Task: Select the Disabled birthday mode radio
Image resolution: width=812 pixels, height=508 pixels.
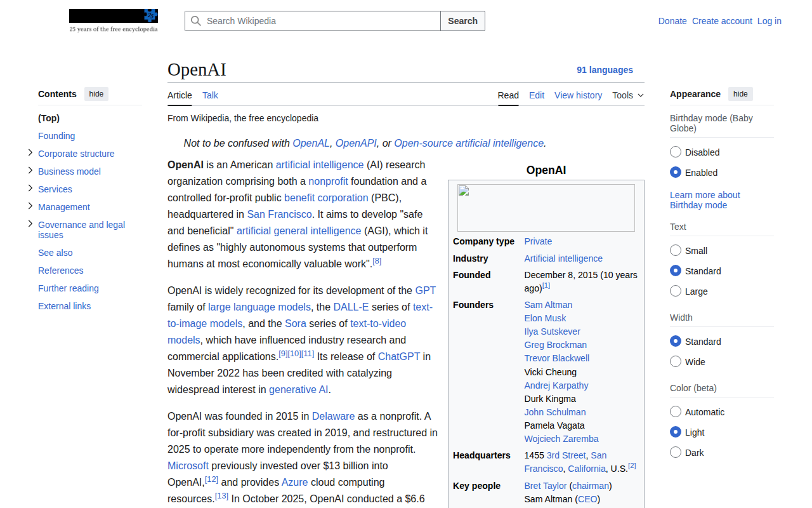Action: 676,152
